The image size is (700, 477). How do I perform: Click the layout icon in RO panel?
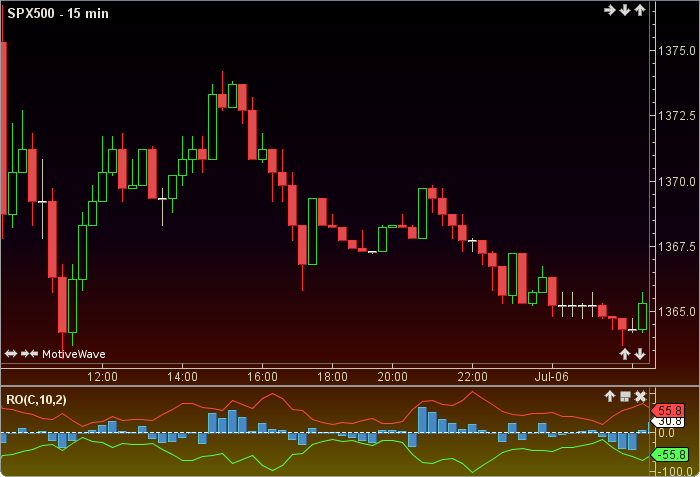tap(625, 396)
